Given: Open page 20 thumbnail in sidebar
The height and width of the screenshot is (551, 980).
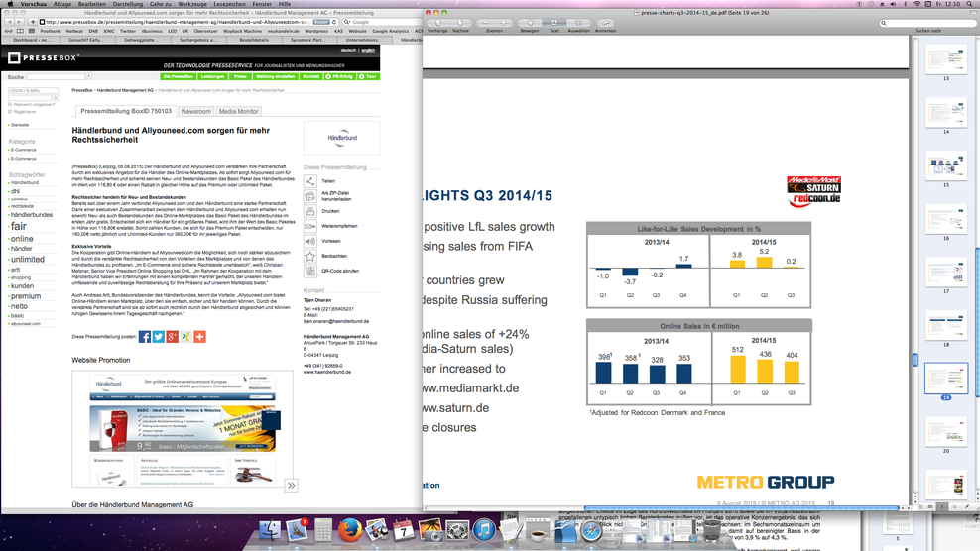Looking at the screenshot, I should click(x=945, y=432).
